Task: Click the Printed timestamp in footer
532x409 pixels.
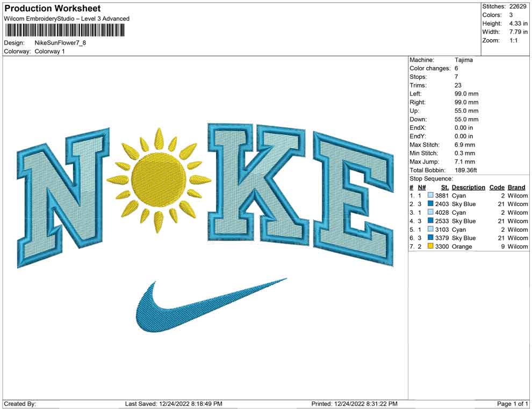Action: pos(354,404)
